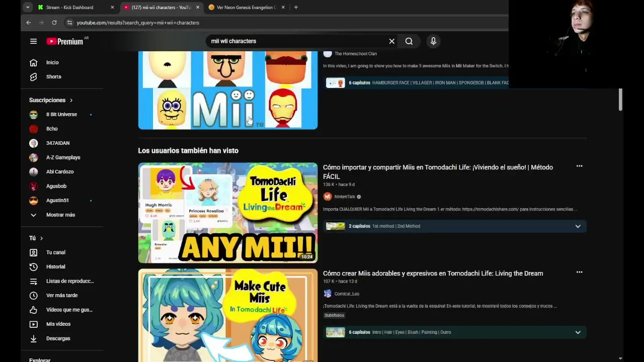Screen dimensions: 644x362
Task: Start voice search with the microphone icon
Action: point(433,41)
